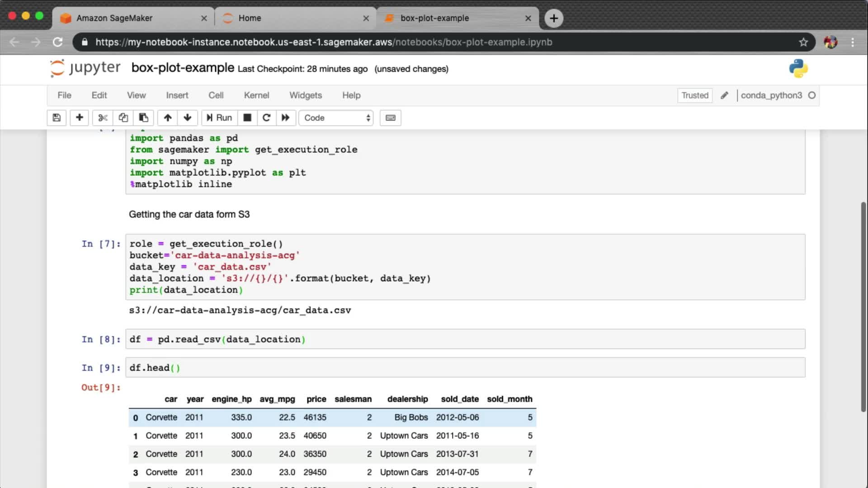Viewport: 868px width, 488px height.
Task: Move selected cell down arrow
Action: coord(188,118)
